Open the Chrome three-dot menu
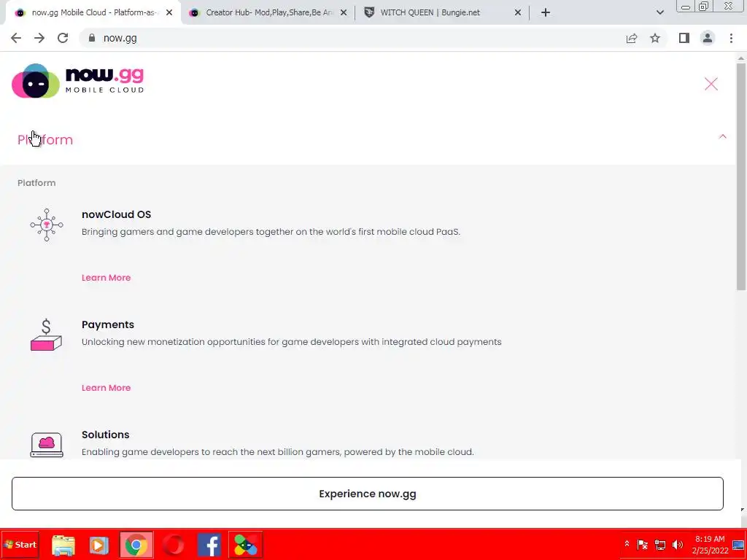Viewport: 747px width, 560px height. coord(731,38)
